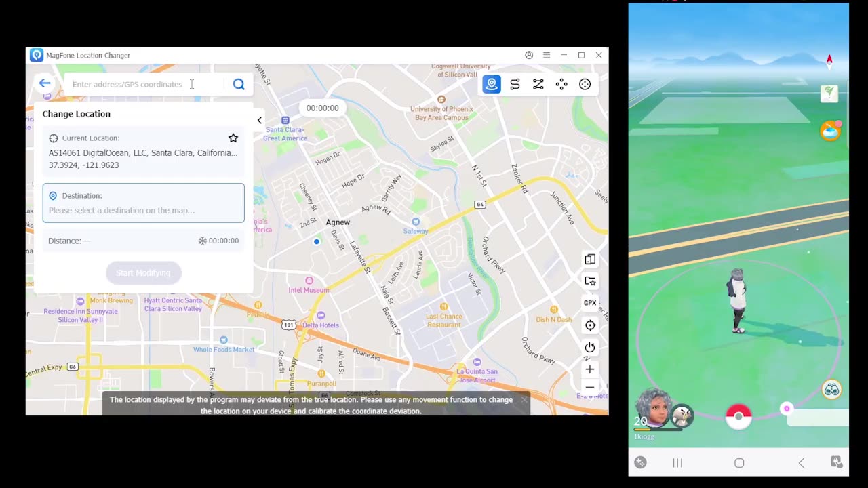Favorite the current location with star icon
Screen dimensions: 868x488
pyautogui.click(x=233, y=138)
